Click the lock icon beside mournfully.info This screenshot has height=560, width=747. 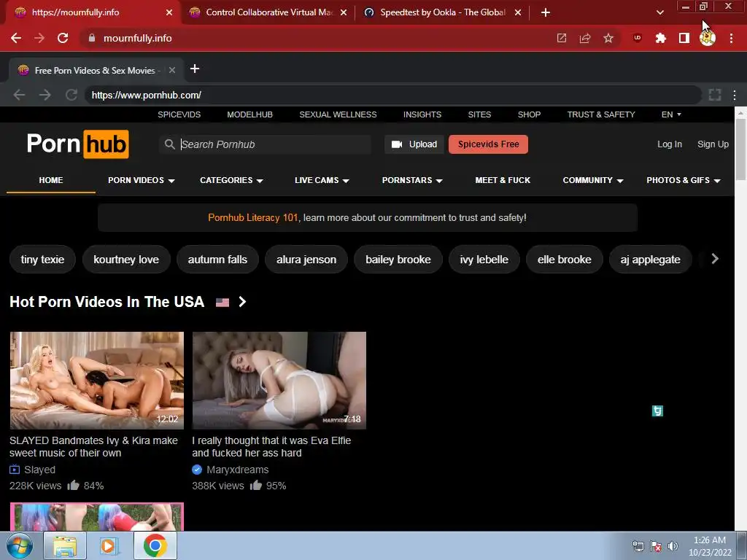click(91, 38)
